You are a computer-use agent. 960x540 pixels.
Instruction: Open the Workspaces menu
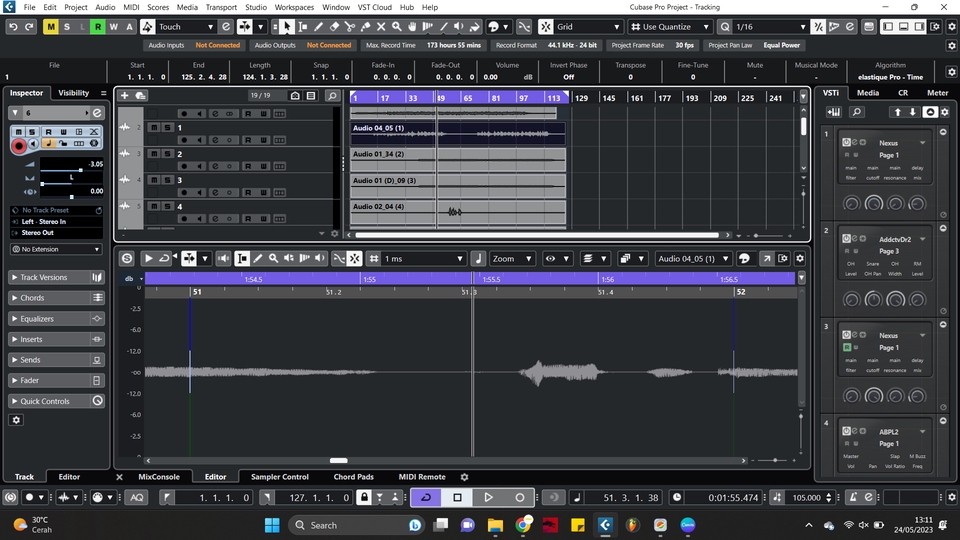pos(294,7)
